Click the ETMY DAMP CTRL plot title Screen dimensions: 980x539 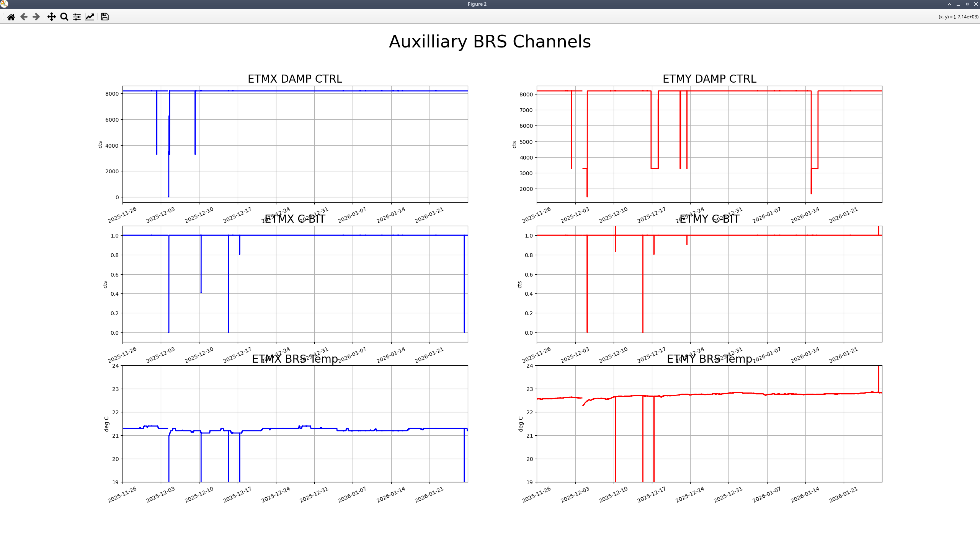(x=709, y=79)
